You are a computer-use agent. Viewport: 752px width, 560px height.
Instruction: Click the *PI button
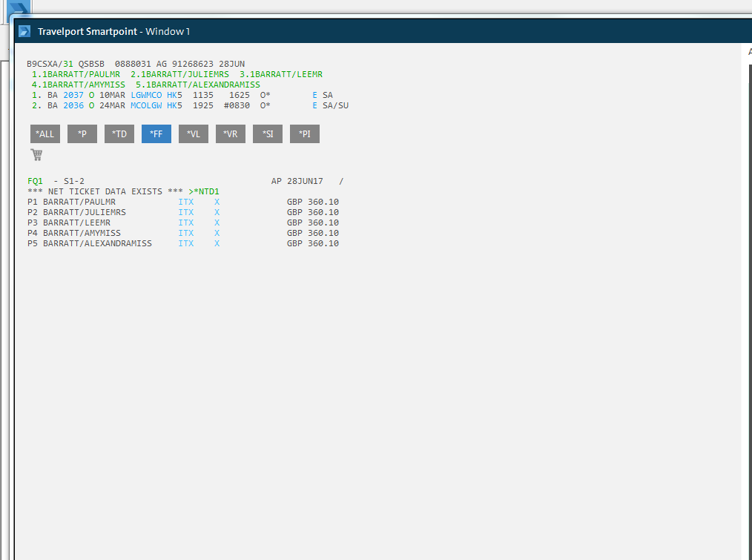[x=305, y=134]
